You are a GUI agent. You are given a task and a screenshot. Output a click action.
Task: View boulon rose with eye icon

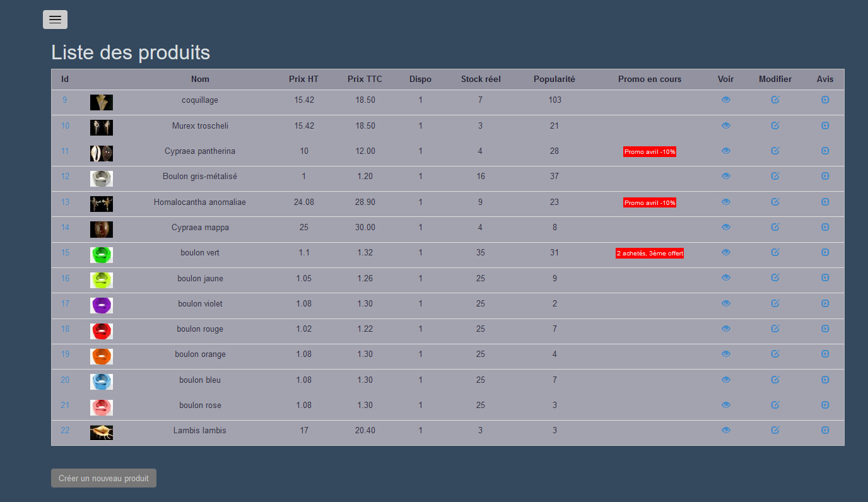726,405
